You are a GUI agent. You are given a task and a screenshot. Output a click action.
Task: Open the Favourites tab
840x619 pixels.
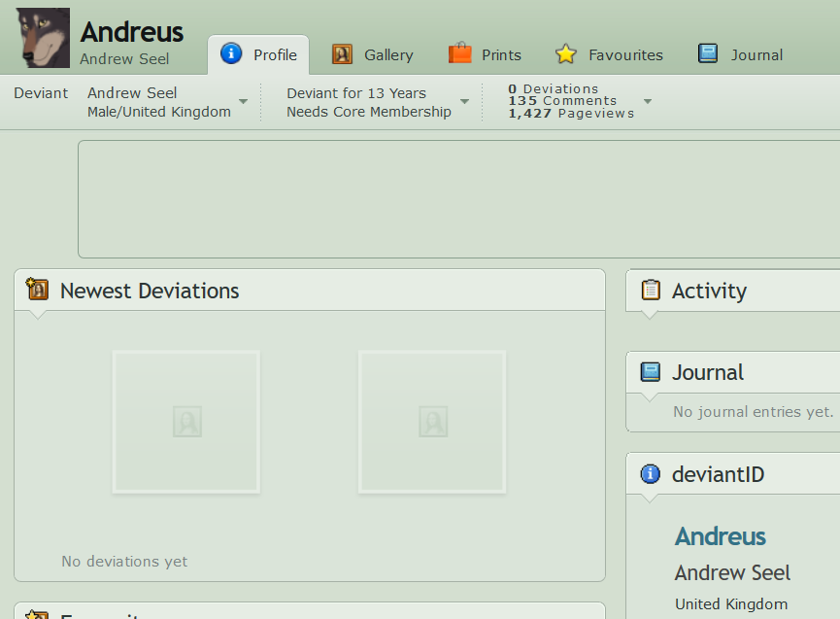tap(609, 54)
